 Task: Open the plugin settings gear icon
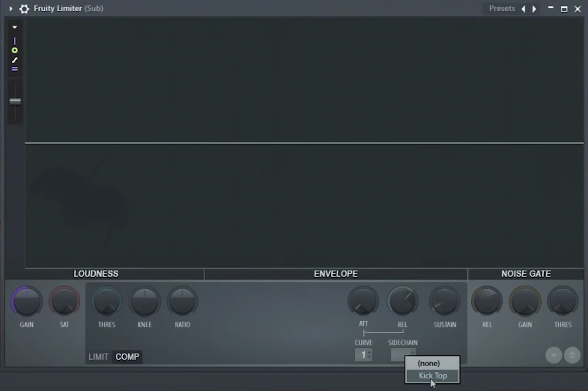coord(24,8)
